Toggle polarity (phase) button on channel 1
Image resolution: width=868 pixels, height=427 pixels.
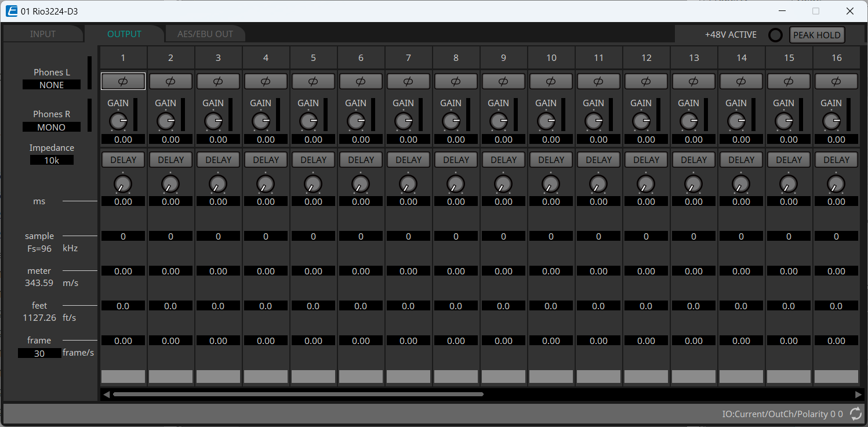(x=123, y=81)
